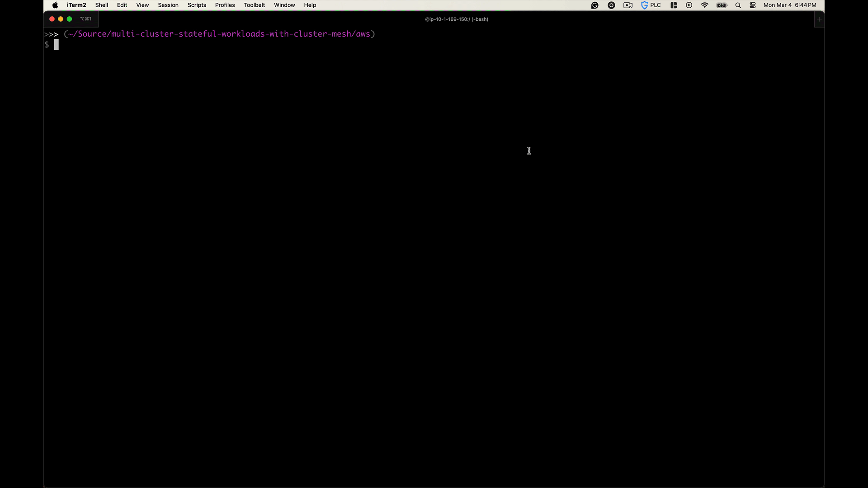Click the date and time in menu bar
The height and width of the screenshot is (488, 868).
pyautogui.click(x=790, y=5)
